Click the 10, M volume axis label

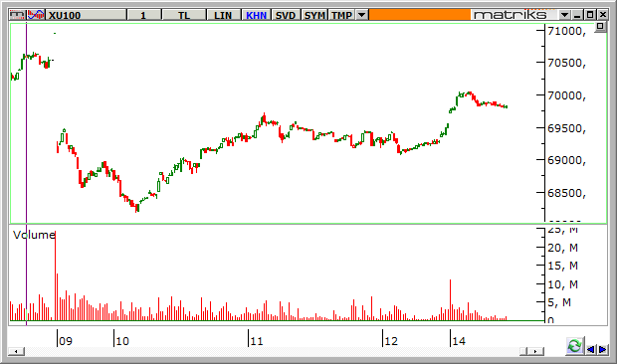pyautogui.click(x=562, y=284)
